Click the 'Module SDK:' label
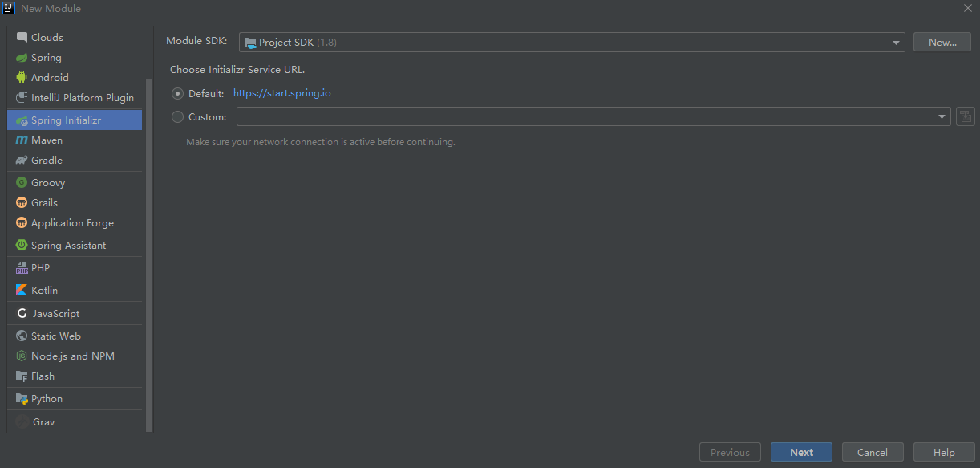 pyautogui.click(x=196, y=41)
